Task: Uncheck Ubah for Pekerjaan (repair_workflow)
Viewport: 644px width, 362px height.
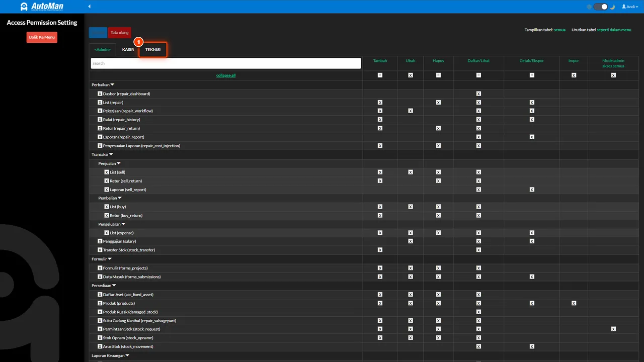Action: (x=411, y=111)
